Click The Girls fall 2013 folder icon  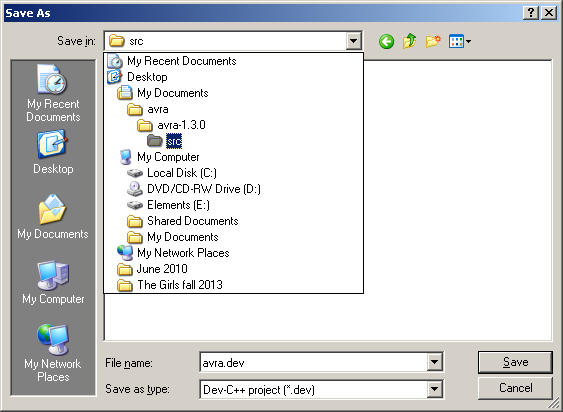125,285
